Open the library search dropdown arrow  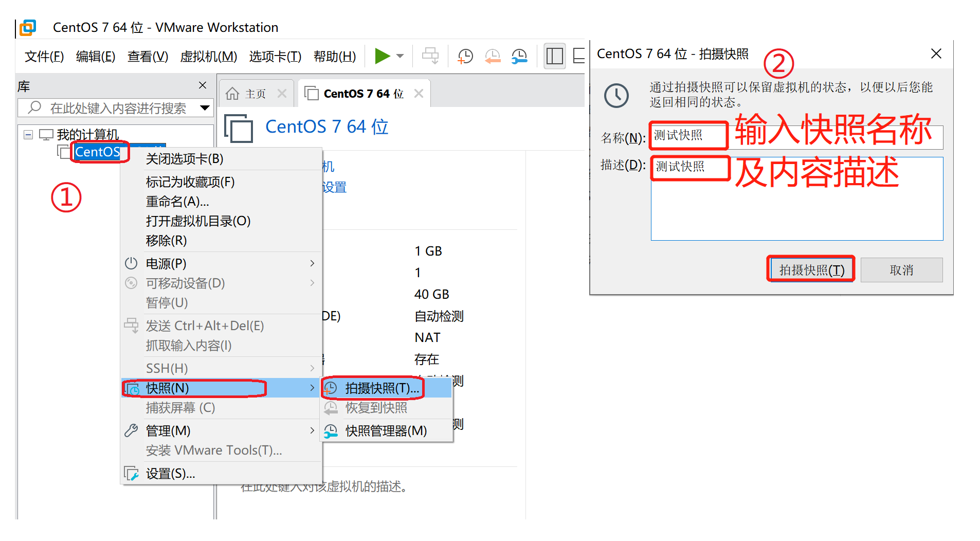point(205,108)
